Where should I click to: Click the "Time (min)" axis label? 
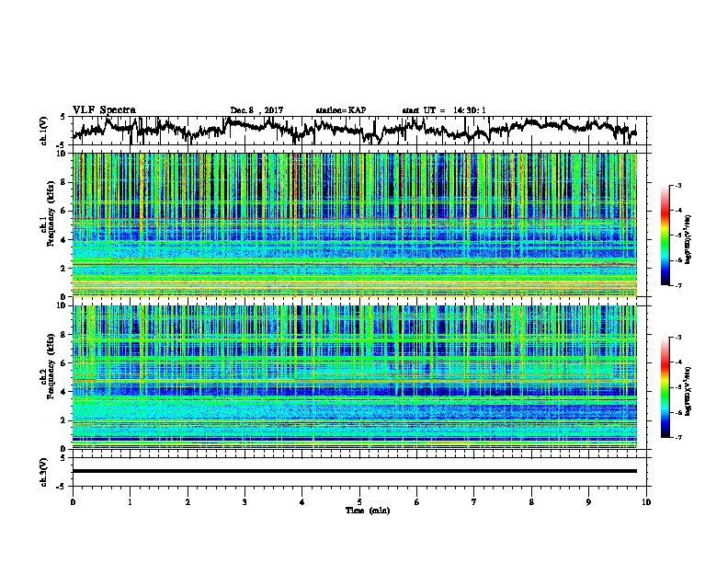point(368,511)
